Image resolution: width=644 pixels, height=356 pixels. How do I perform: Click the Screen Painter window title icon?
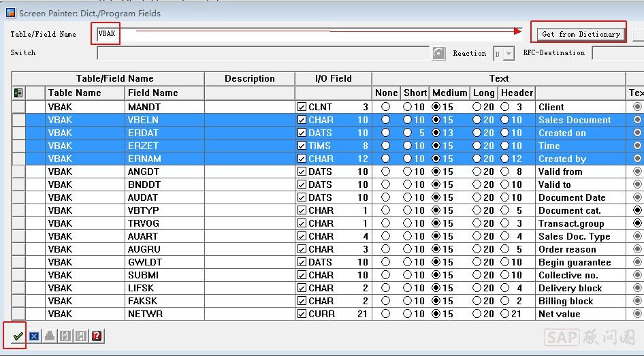10,13
